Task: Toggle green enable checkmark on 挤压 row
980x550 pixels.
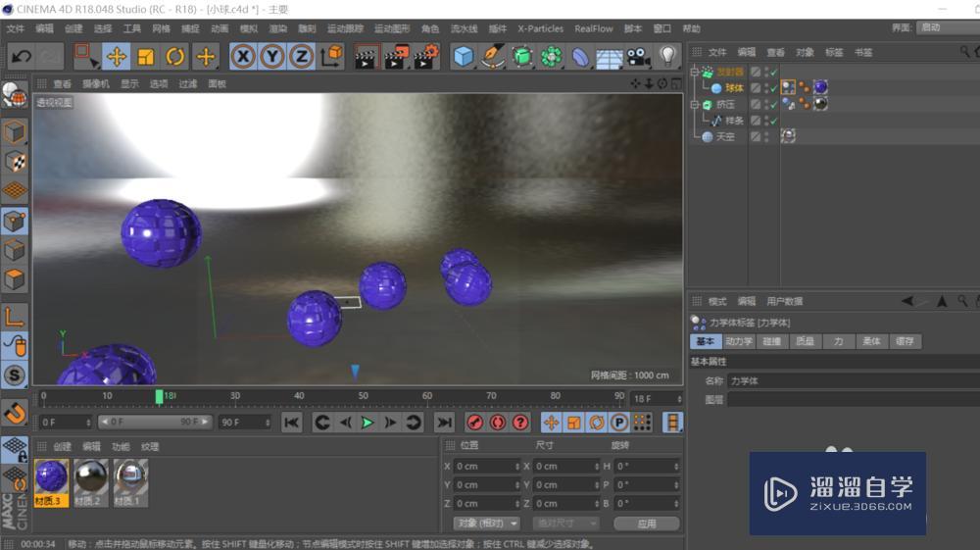Action: click(774, 104)
